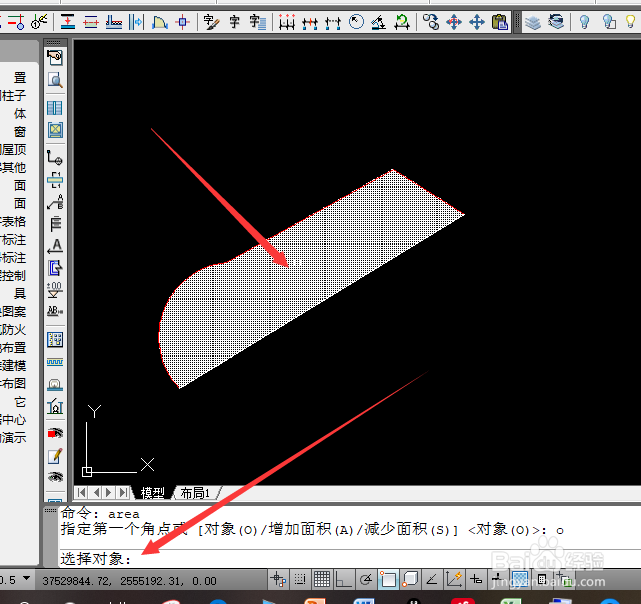Image resolution: width=641 pixels, height=604 pixels.
Task: Click the yellow crossed-box window icon
Action: 55,130
